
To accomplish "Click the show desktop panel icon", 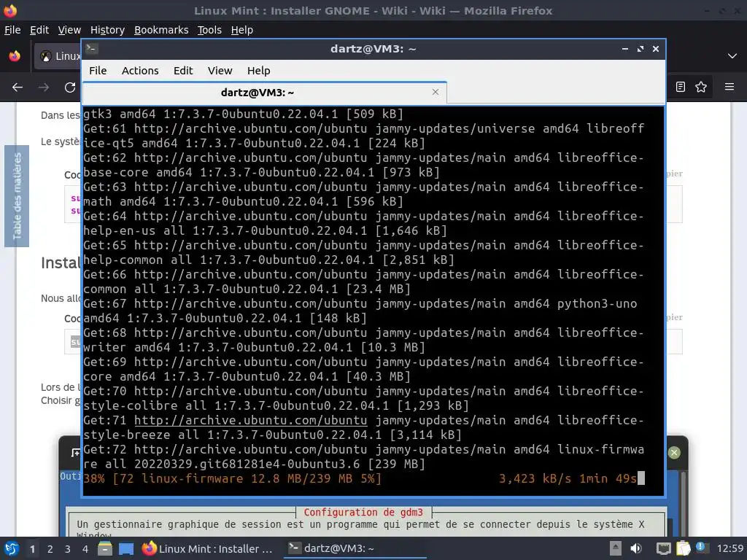I will point(126,548).
